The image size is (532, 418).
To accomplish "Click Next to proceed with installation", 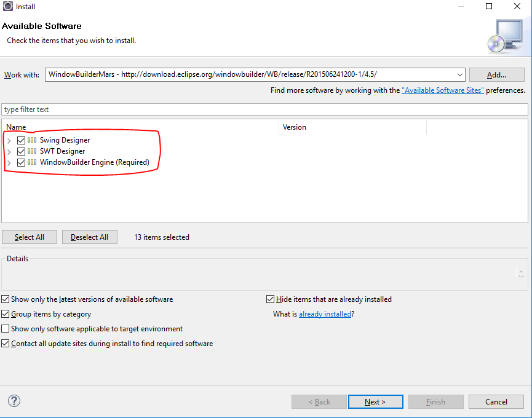I will coord(375,401).
